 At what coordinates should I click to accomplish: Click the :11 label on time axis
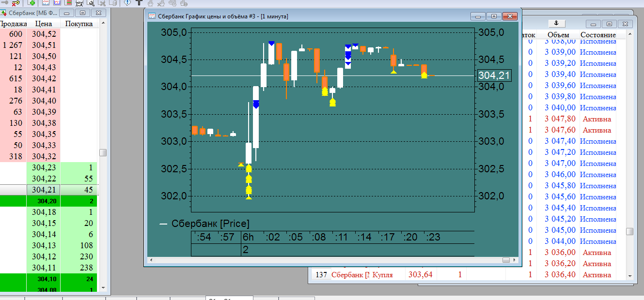(341, 237)
